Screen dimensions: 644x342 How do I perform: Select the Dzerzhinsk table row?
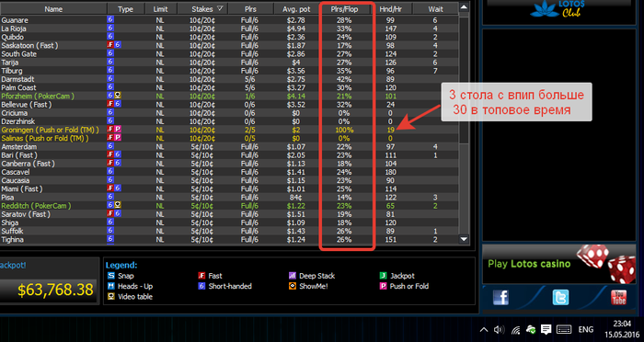229,121
